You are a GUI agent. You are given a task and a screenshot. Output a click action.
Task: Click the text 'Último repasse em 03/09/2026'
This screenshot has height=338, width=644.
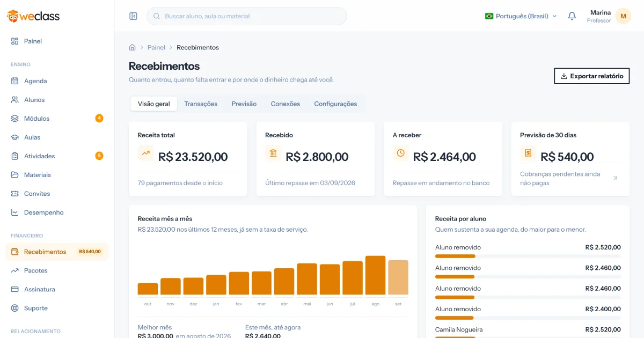tap(310, 183)
